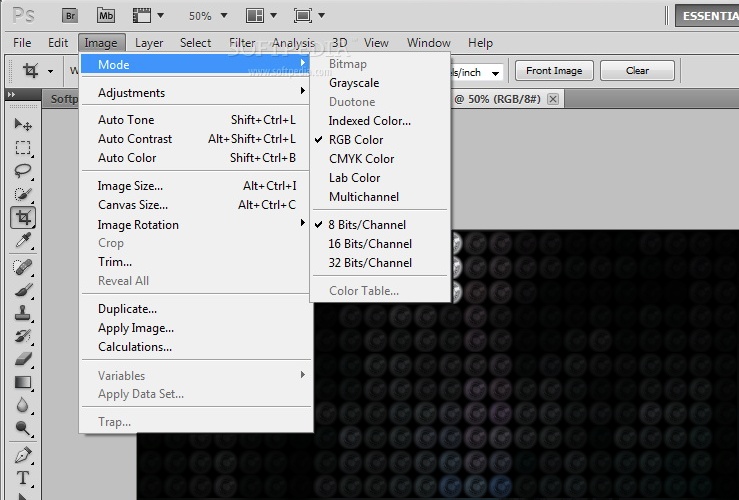Choose Calculations... command
This screenshot has height=500, width=739.
pyautogui.click(x=196, y=346)
